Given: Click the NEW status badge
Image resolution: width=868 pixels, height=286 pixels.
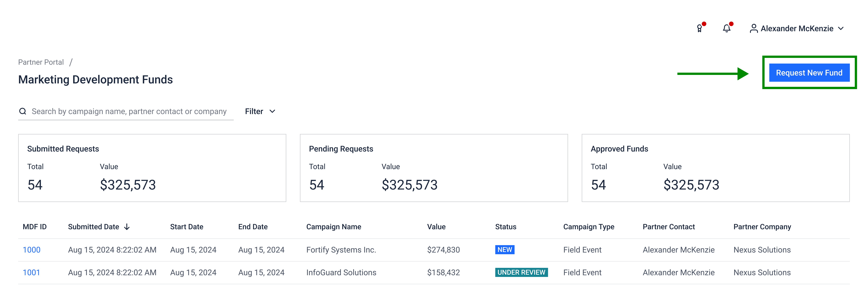Looking at the screenshot, I should (504, 250).
